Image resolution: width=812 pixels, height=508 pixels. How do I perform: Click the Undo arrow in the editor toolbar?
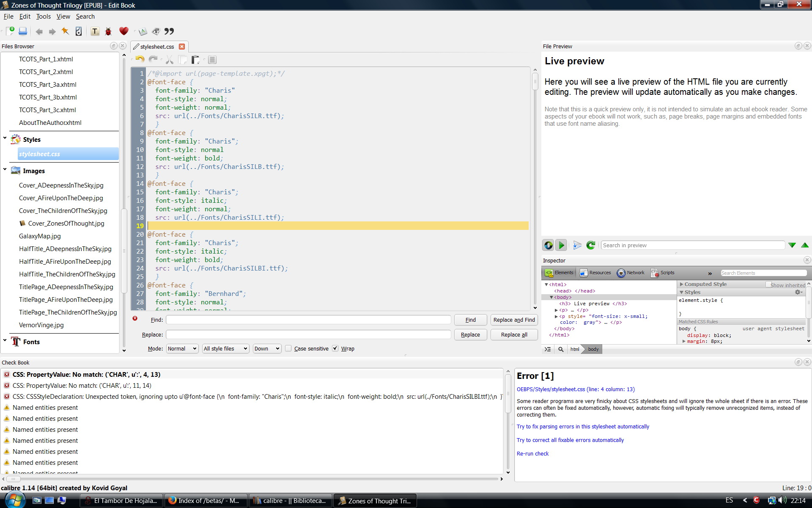pyautogui.click(x=140, y=60)
